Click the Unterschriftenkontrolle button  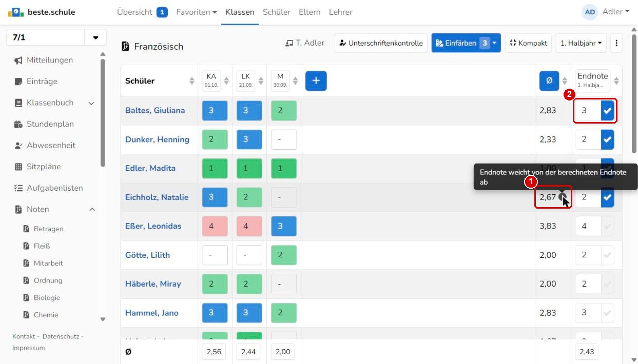tap(381, 43)
